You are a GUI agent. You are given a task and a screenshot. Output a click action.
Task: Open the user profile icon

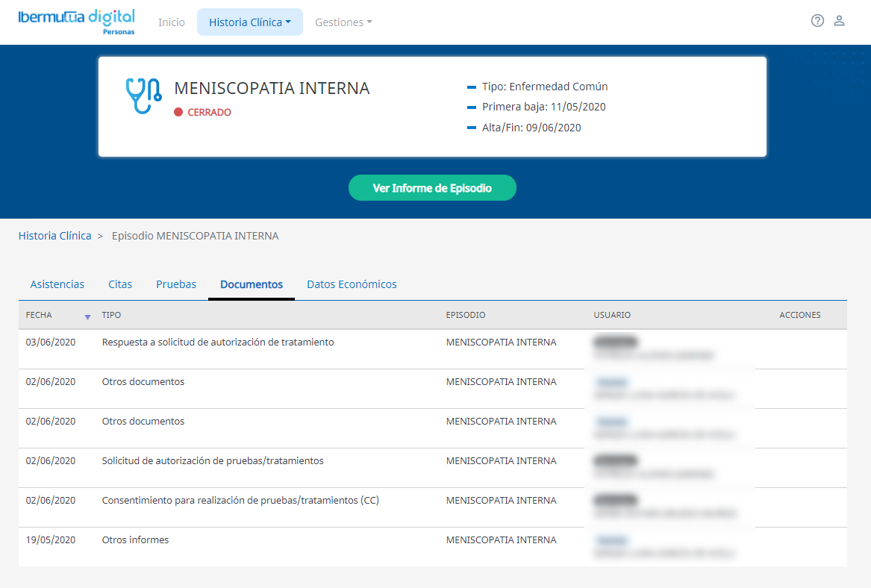click(839, 21)
